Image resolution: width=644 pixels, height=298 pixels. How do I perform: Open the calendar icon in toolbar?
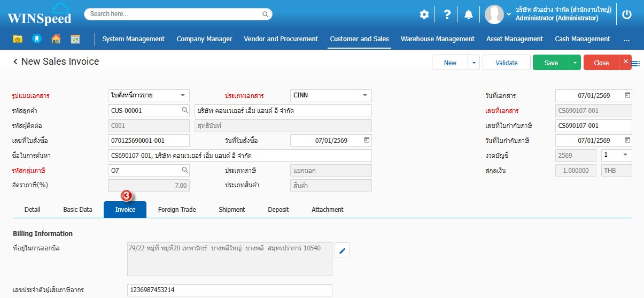(75, 39)
